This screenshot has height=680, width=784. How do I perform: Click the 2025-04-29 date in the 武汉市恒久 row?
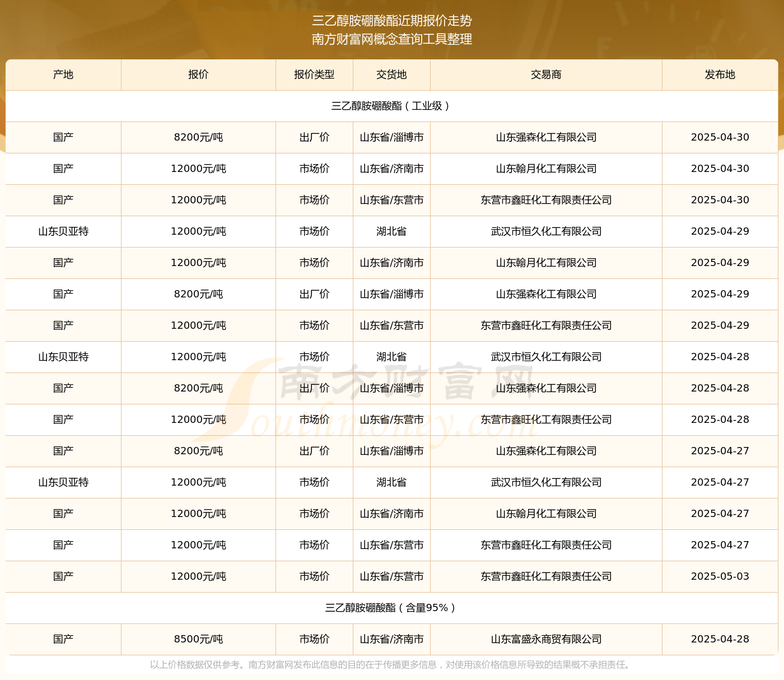[x=720, y=231]
